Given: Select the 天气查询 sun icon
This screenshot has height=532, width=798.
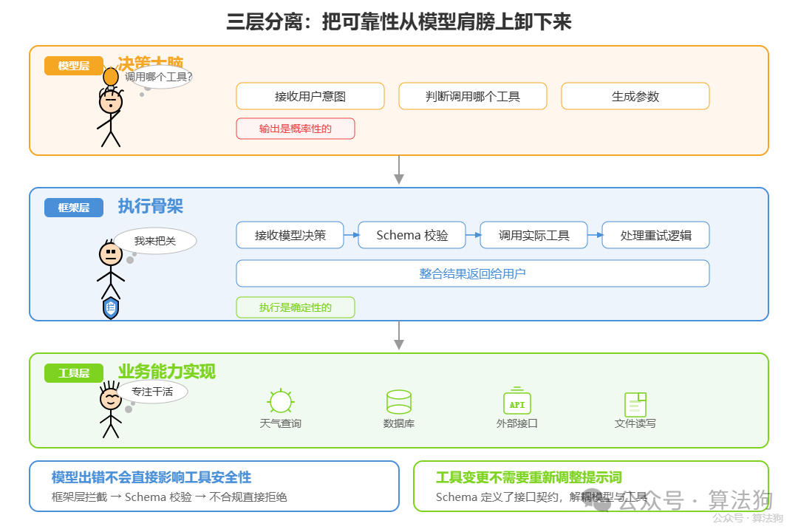Looking at the screenshot, I should pyautogui.click(x=280, y=402).
